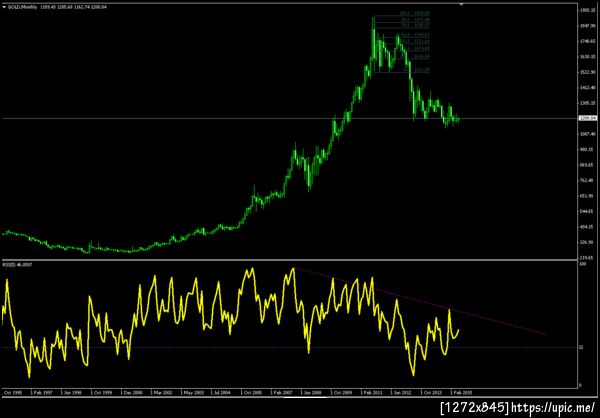Screen dimensions: 600x418
Task: Click the 1 Mar 2002 date label
Action: click(161, 392)
